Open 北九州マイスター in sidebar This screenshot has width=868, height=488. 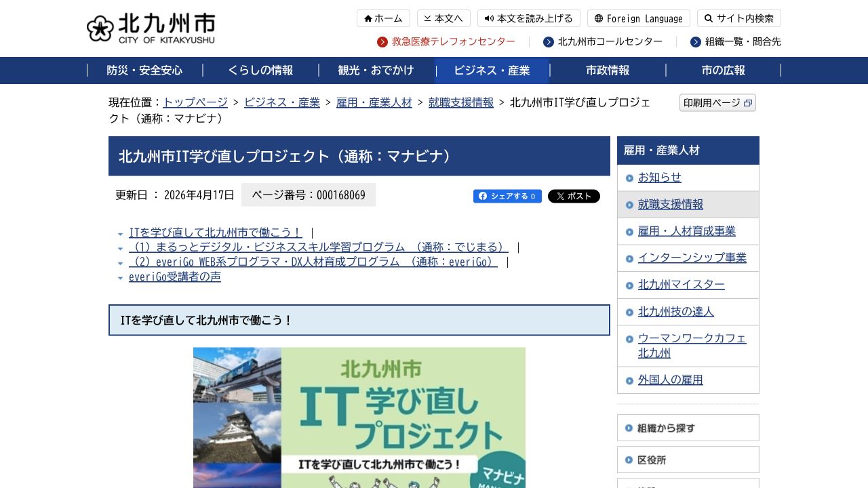(682, 285)
